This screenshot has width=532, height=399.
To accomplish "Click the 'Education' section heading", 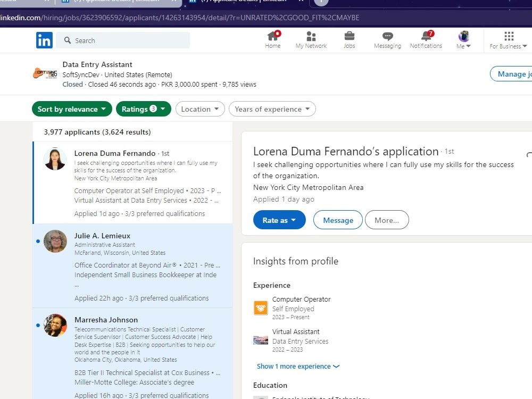I will click(270, 385).
